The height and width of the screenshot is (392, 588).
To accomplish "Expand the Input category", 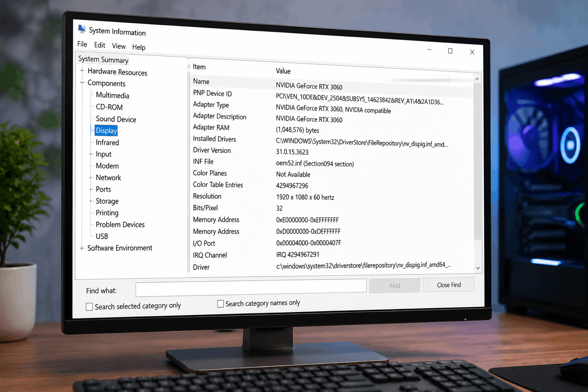I will tap(91, 154).
